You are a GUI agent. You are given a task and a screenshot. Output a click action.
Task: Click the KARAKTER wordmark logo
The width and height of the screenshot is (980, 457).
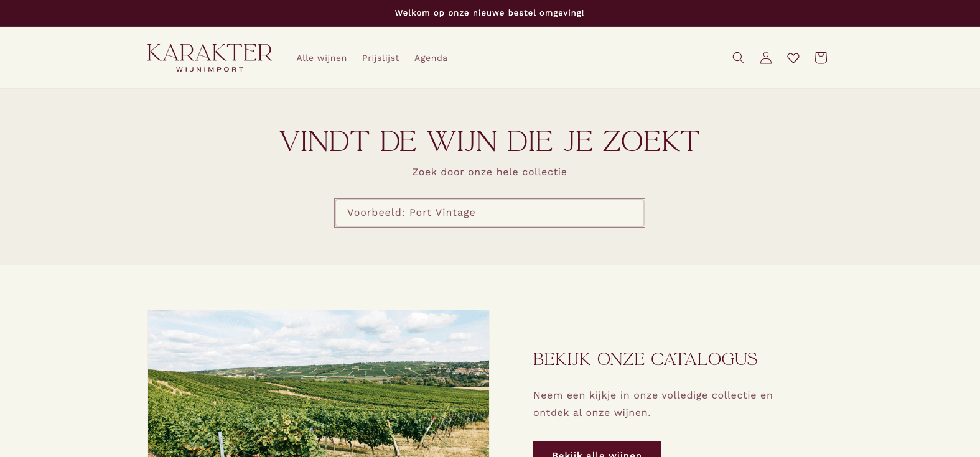tap(210, 53)
